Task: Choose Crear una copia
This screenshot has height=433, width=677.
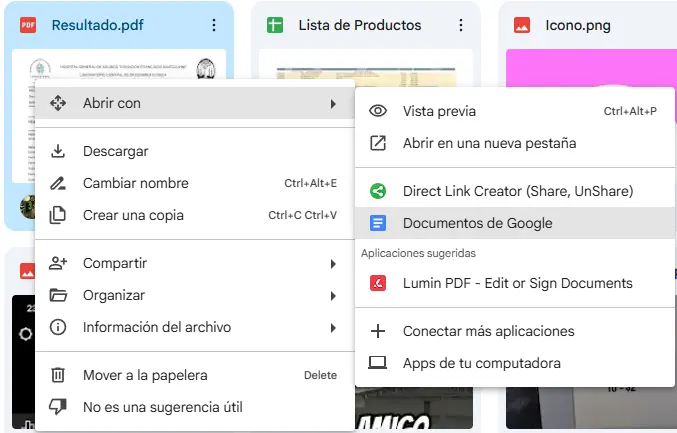Action: click(133, 215)
